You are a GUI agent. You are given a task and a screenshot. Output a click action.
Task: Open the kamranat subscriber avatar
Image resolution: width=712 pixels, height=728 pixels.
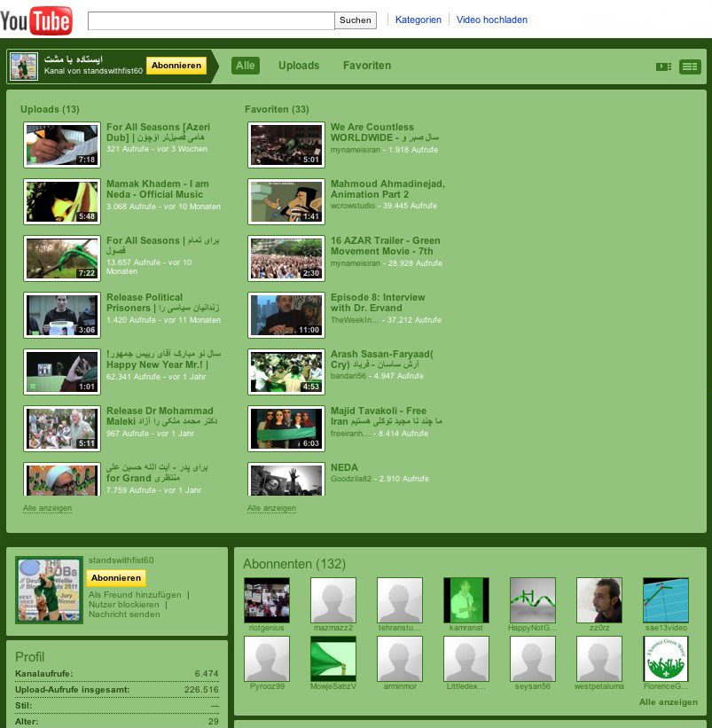pyautogui.click(x=466, y=601)
